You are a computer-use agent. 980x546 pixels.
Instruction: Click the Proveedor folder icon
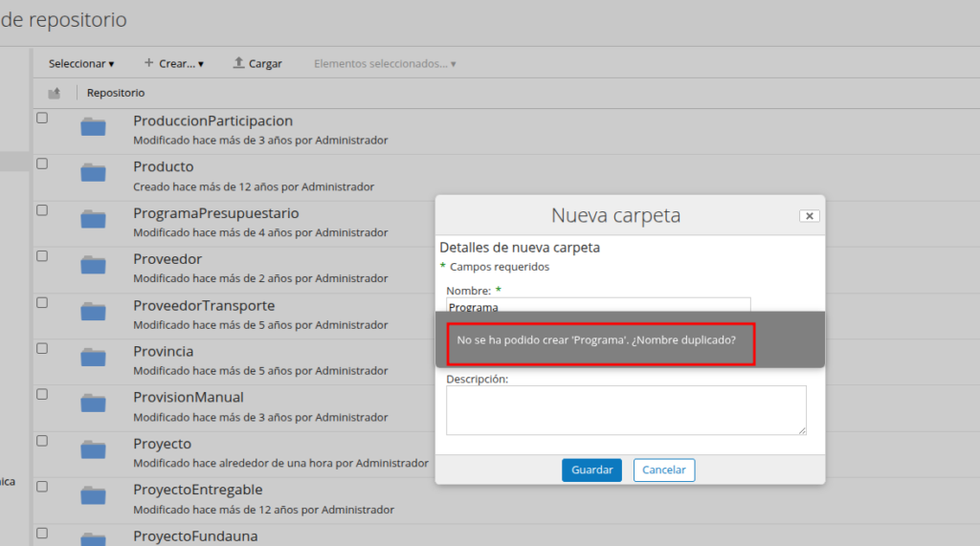[93, 266]
